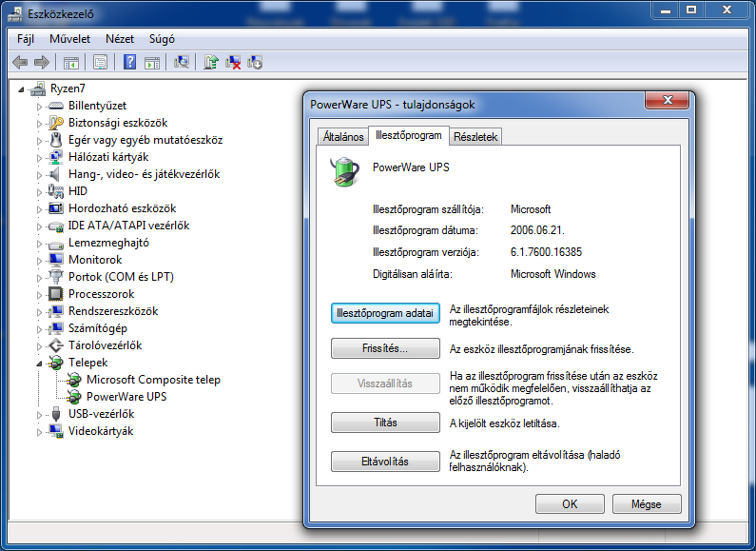Select the Portok (COM és LPT) icon
The image size is (756, 551).
tap(56, 277)
